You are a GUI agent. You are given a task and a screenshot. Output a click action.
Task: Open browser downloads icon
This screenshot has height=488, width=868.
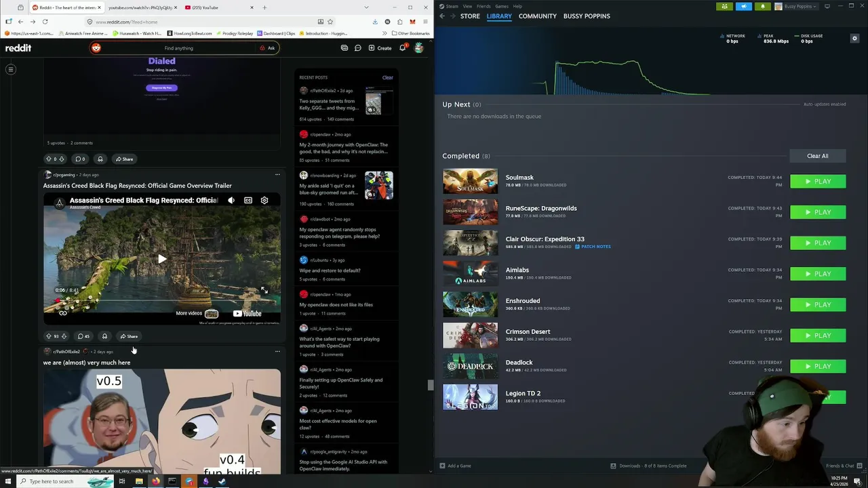pos(375,22)
